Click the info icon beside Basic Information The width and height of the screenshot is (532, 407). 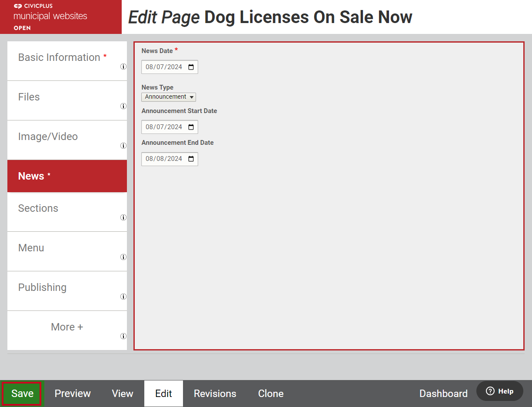coord(123,67)
